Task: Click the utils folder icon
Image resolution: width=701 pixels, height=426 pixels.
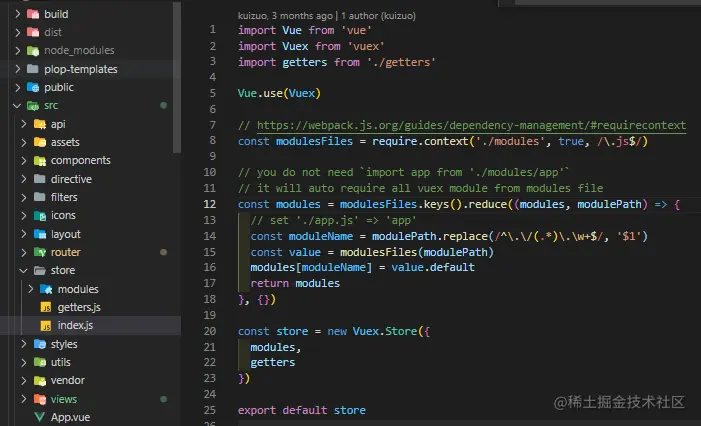Action: point(40,362)
